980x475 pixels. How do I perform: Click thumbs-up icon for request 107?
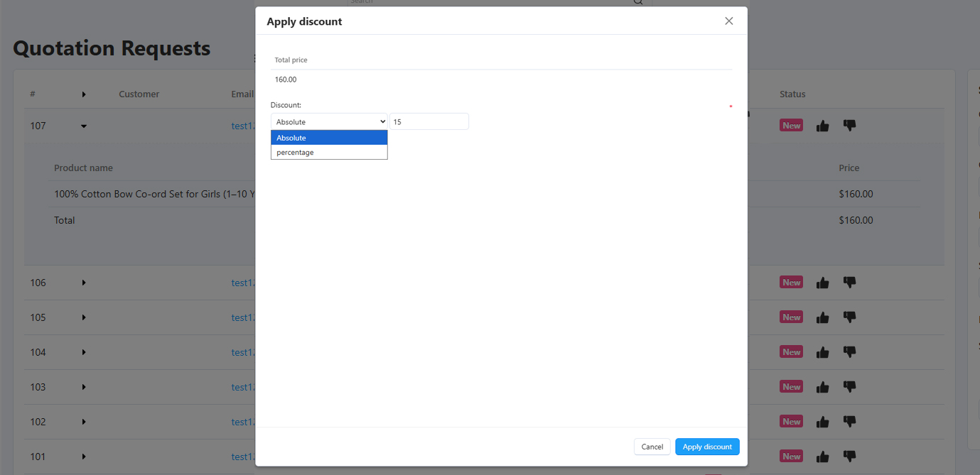click(822, 126)
